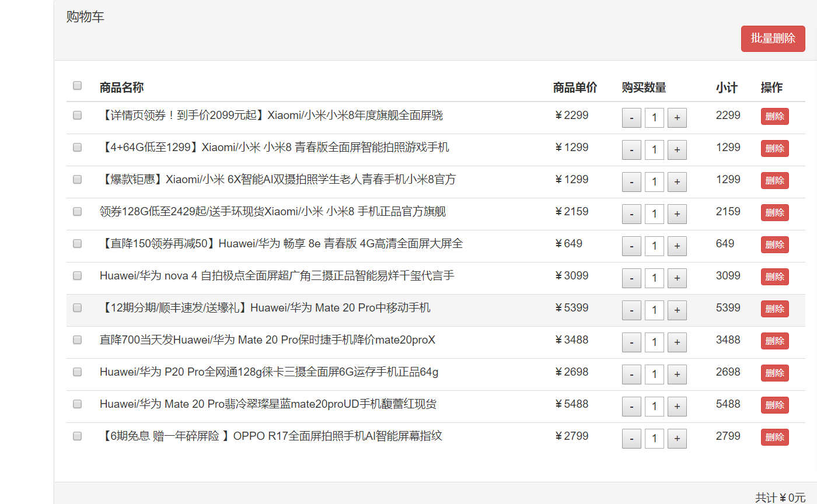Check the Mate 20 Pro翡冷翠 row box
The height and width of the screenshot is (504, 817).
click(x=77, y=404)
